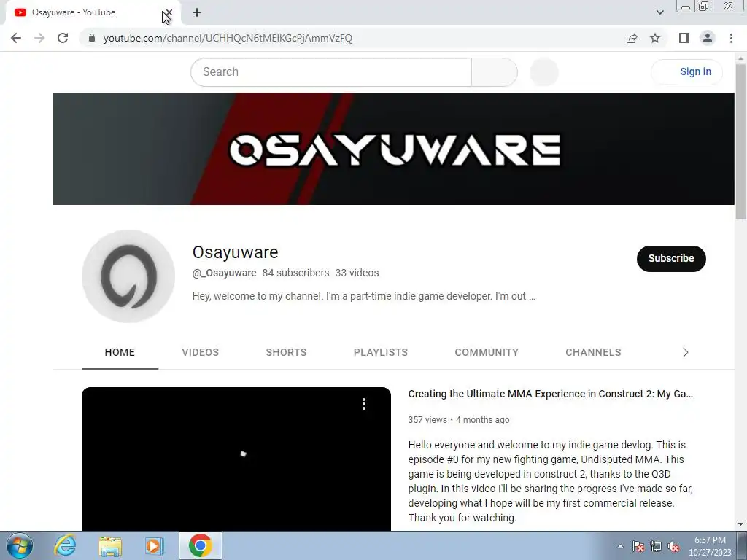Show more channel tabs with right chevron

tap(686, 352)
